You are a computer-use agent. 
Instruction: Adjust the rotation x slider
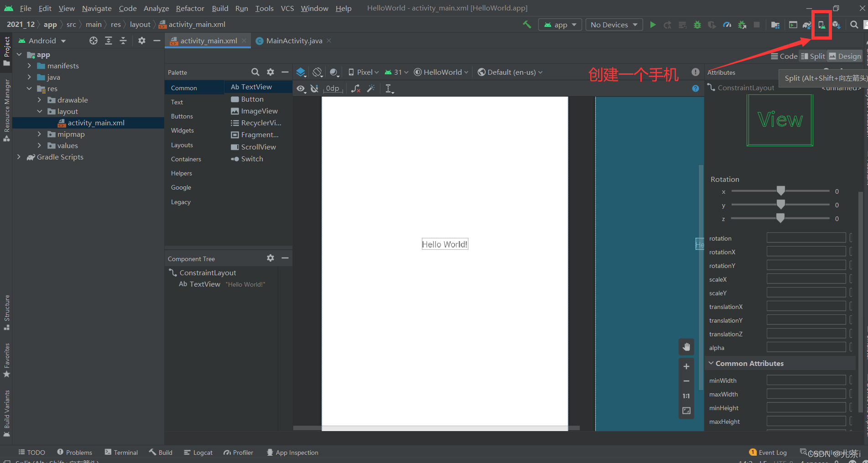780,191
